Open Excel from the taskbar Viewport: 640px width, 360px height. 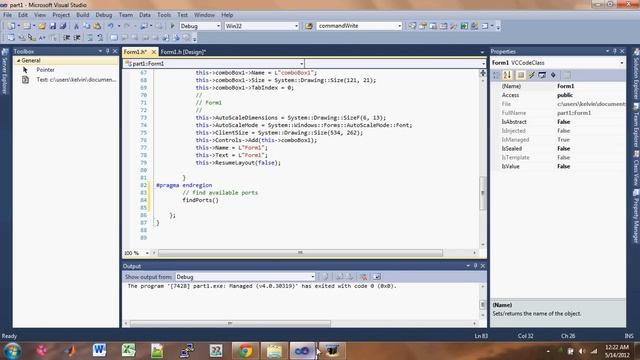[x=128, y=350]
